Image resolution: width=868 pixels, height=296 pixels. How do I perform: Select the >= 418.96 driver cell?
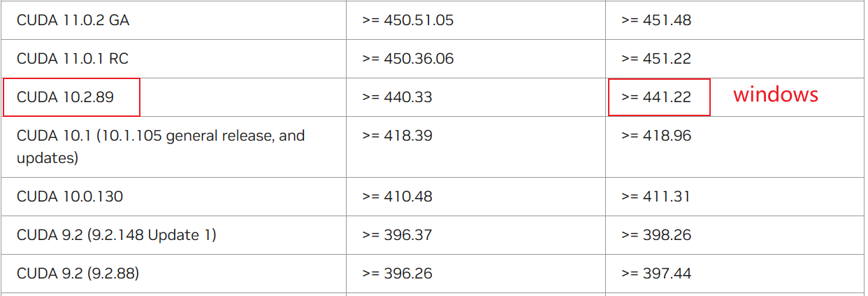coord(656,136)
